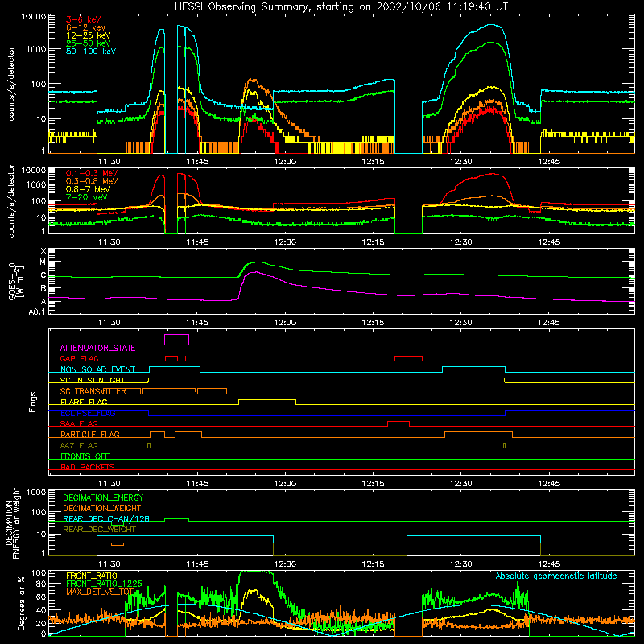Click the DECIMATION ENERGY or weight axis title
The height and width of the screenshot is (644, 644).
pyautogui.click(x=12, y=522)
